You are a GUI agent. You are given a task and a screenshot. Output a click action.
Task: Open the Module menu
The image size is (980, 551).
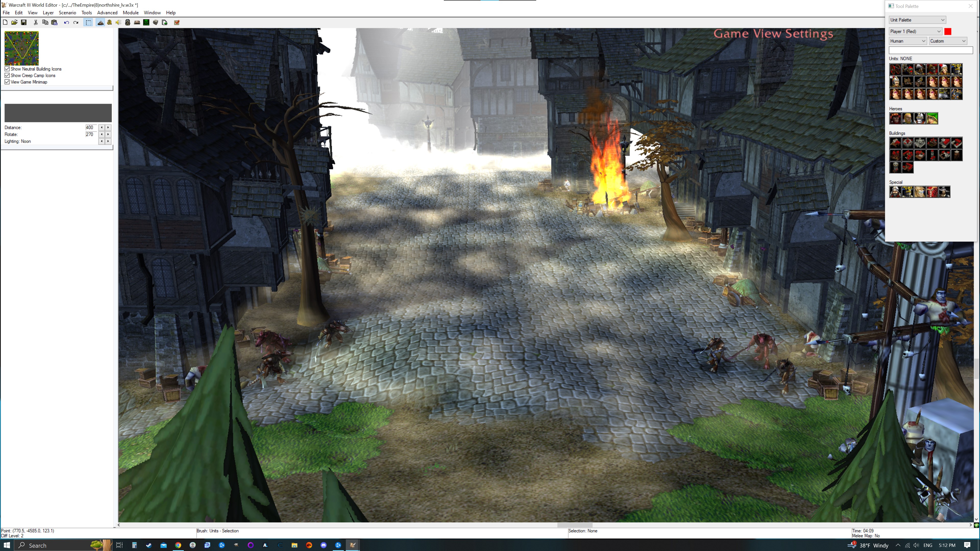click(130, 12)
